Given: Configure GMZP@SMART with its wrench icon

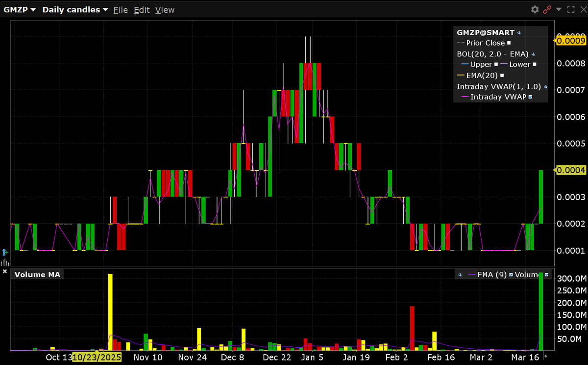Looking at the screenshot, I should 519,33.
